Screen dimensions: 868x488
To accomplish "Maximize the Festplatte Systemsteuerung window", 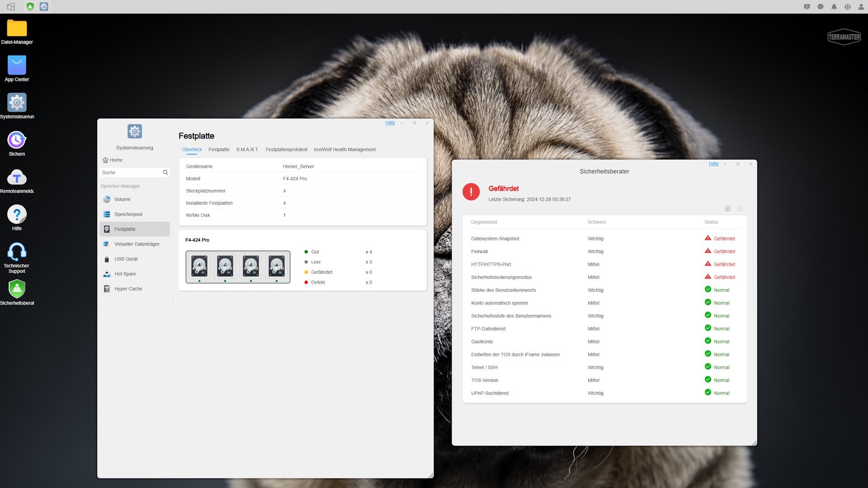I will tap(414, 123).
